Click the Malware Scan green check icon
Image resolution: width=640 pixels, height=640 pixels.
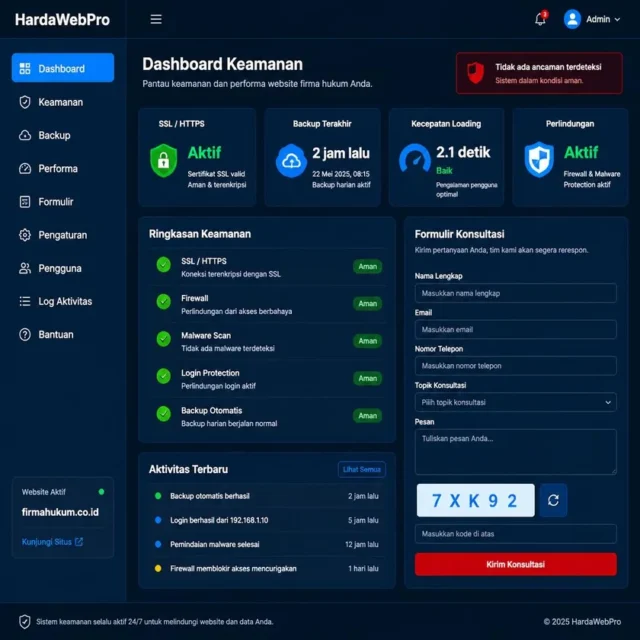point(164,339)
